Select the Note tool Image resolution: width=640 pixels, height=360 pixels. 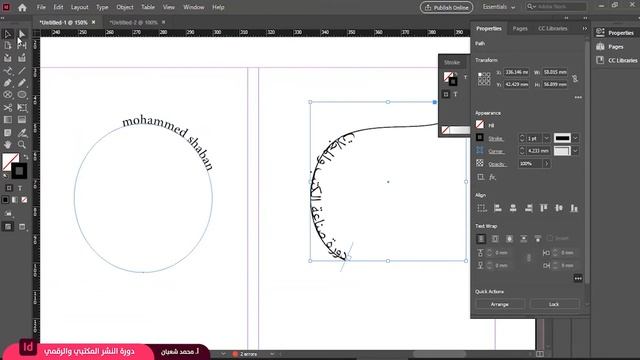click(8, 133)
